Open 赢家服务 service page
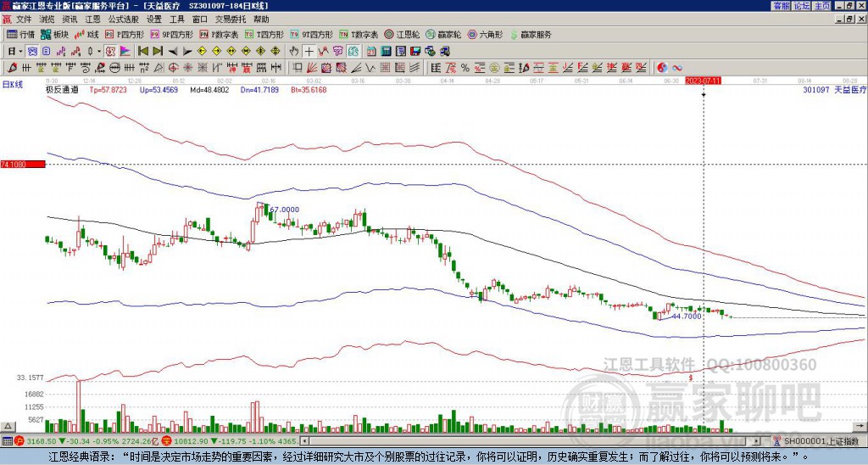This screenshot has width=868, height=465. (531, 34)
